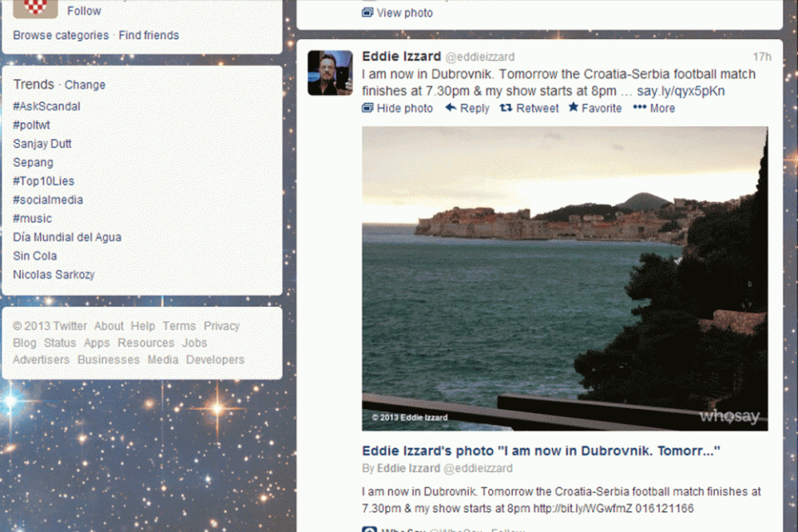Open the Businesses footer link
Viewport: 798px width, 532px height.
pos(108,359)
